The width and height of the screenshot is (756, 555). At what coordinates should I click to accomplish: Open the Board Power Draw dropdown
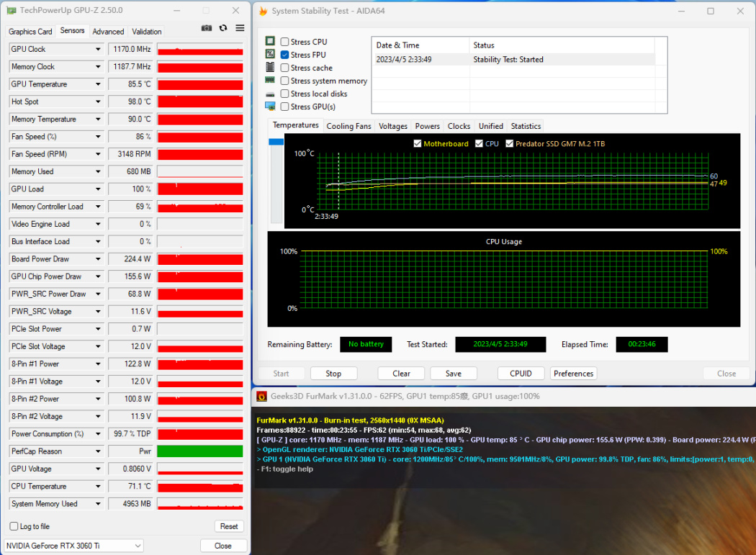pyautogui.click(x=98, y=259)
